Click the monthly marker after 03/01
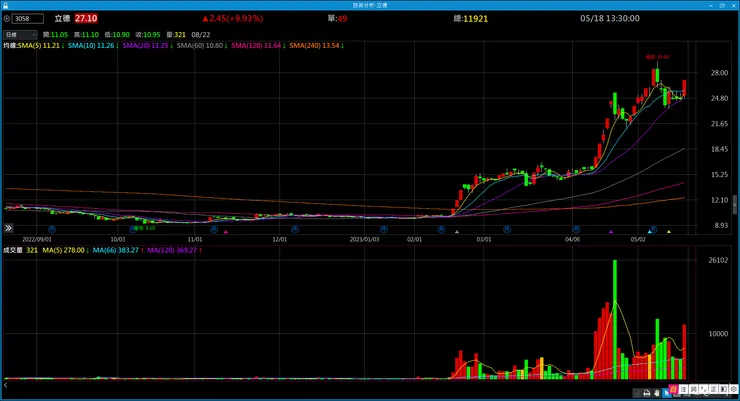 point(507,230)
